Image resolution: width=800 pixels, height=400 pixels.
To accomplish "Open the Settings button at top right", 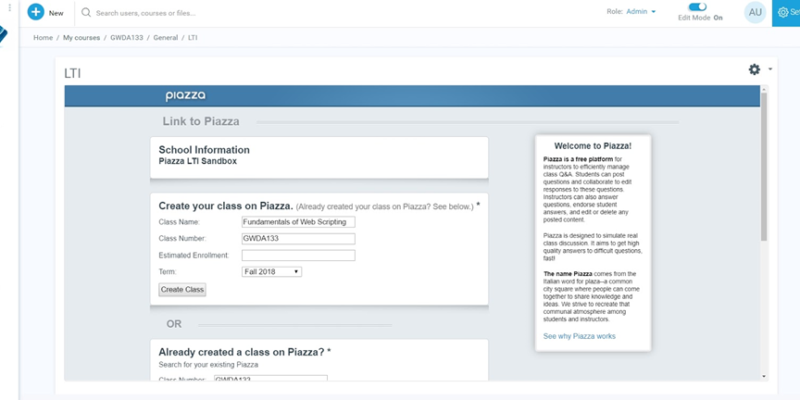I will [786, 13].
